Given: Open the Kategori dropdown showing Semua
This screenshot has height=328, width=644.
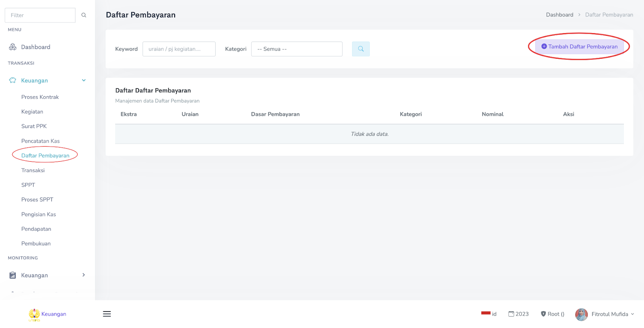Looking at the screenshot, I should click(x=297, y=49).
